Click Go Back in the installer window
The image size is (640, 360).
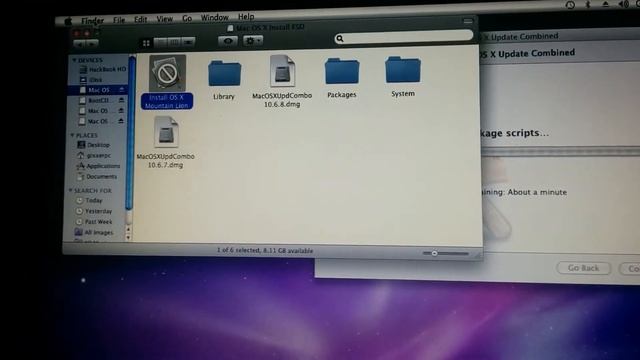583,268
